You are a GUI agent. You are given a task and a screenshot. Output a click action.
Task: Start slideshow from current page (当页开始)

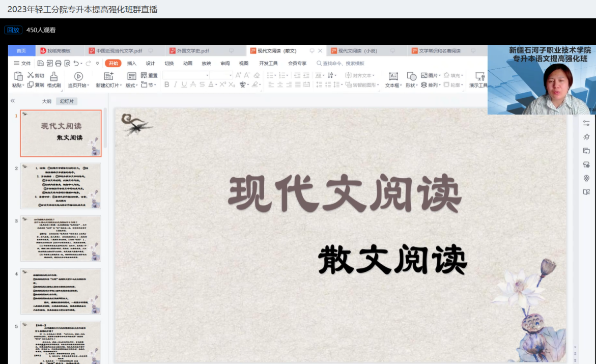click(x=78, y=76)
